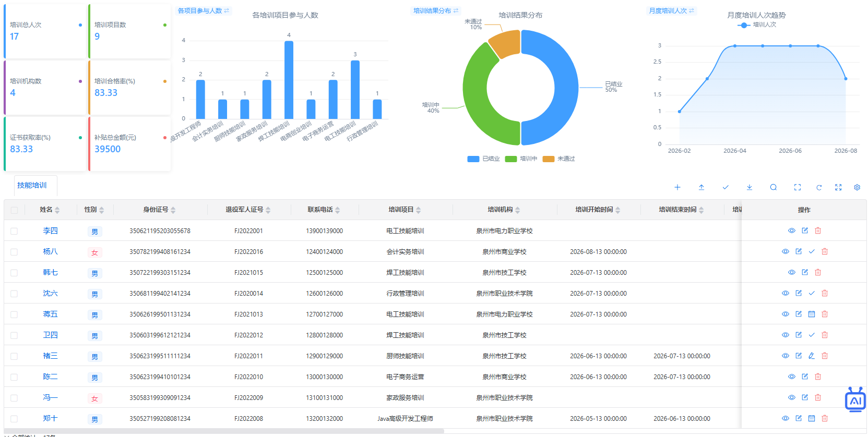
Task: Click the checkmark action in 沈六 row
Action: click(x=812, y=293)
